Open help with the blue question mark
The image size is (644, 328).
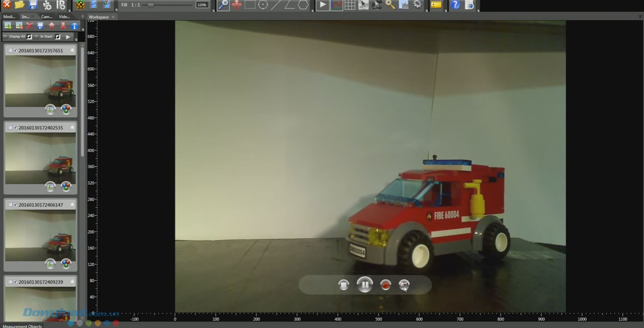455,5
